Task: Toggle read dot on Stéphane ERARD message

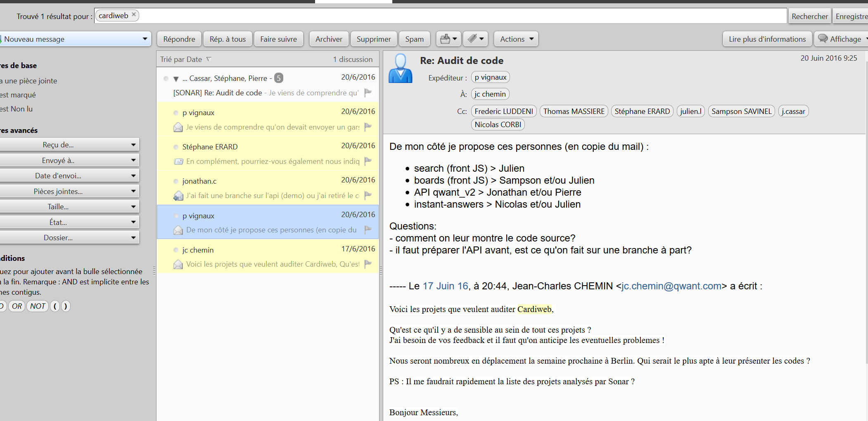Action: click(x=176, y=147)
